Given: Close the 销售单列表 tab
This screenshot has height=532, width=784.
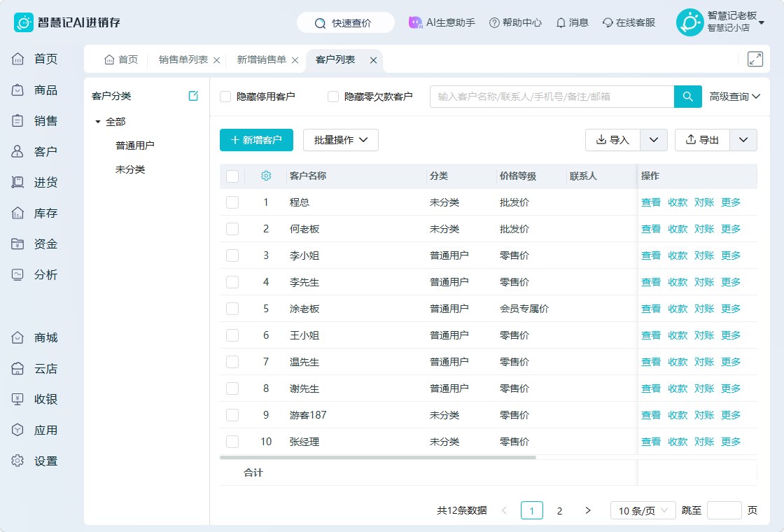Looking at the screenshot, I should [x=216, y=60].
